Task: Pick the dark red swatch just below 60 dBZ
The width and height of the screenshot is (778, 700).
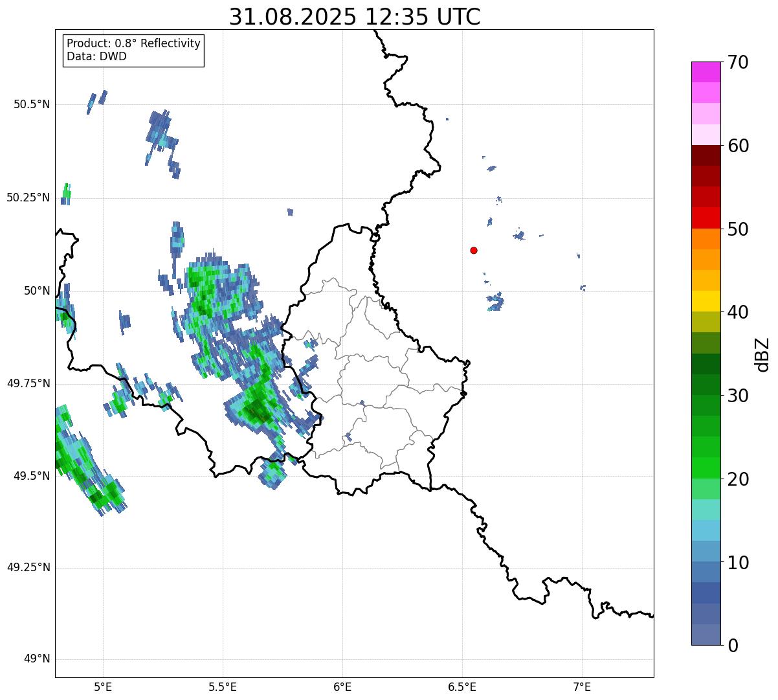Action: point(706,155)
